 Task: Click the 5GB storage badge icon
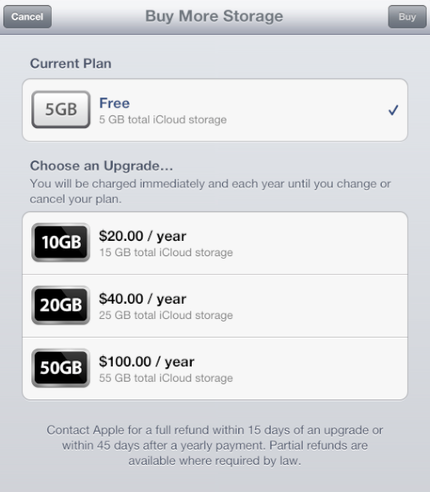pos(61,110)
